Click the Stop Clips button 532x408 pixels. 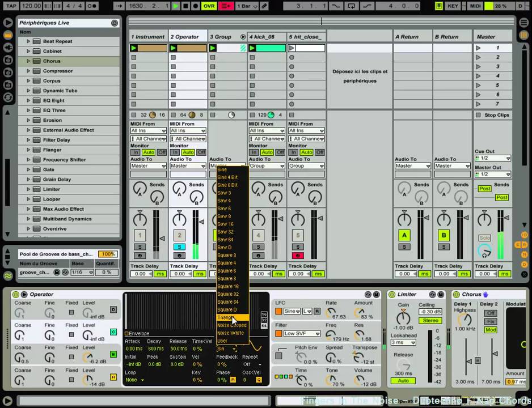click(493, 115)
